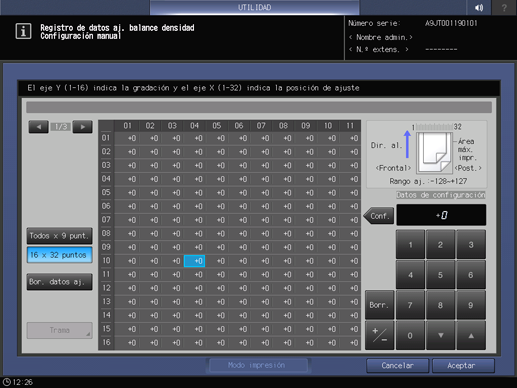
Task: Click the information icon beside the title
Action: [x=23, y=31]
